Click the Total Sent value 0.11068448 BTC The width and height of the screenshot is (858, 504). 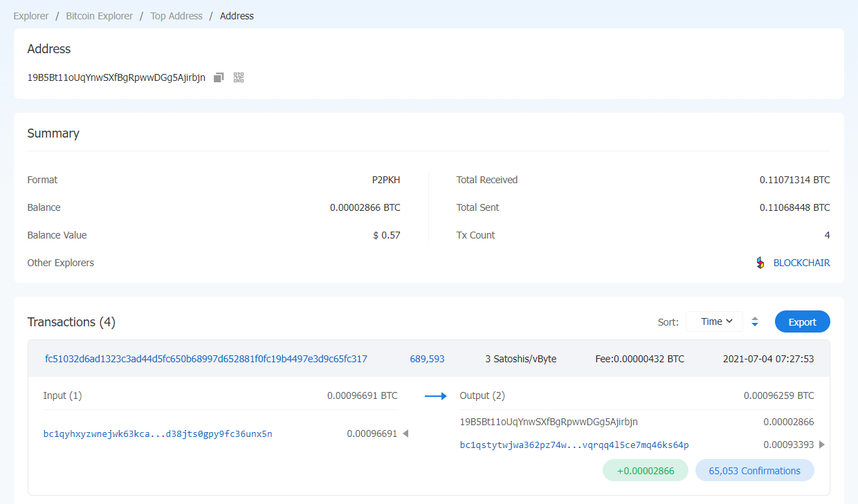point(795,207)
